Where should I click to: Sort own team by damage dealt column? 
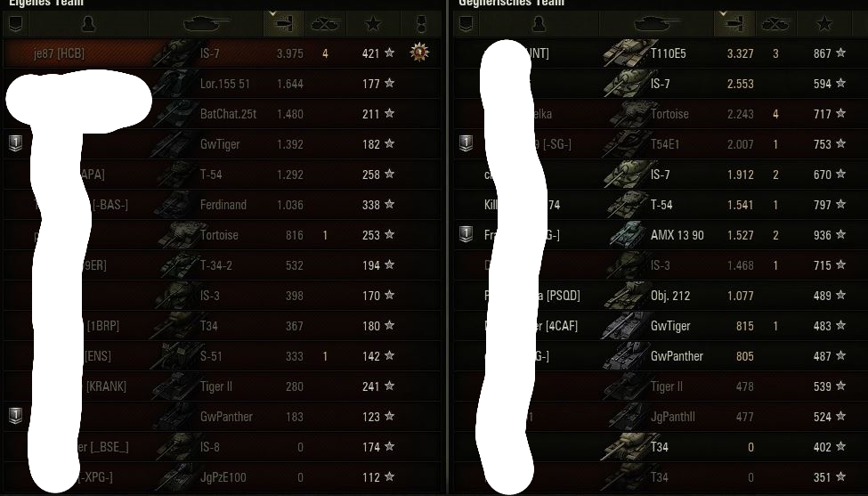point(283,24)
